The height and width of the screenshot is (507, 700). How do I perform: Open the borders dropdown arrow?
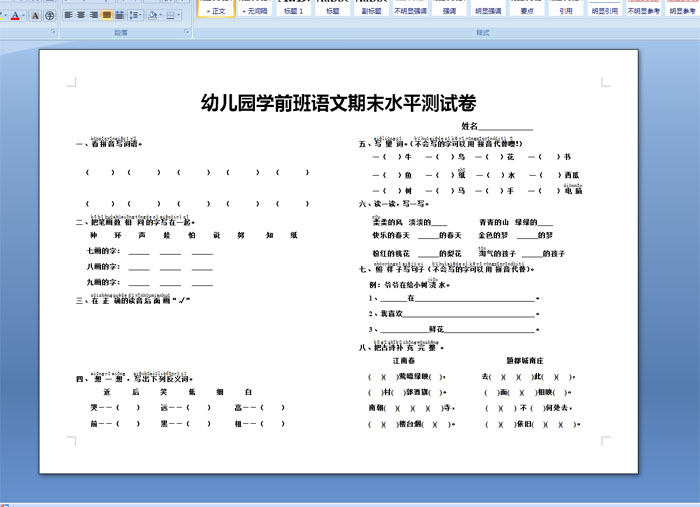[179, 15]
